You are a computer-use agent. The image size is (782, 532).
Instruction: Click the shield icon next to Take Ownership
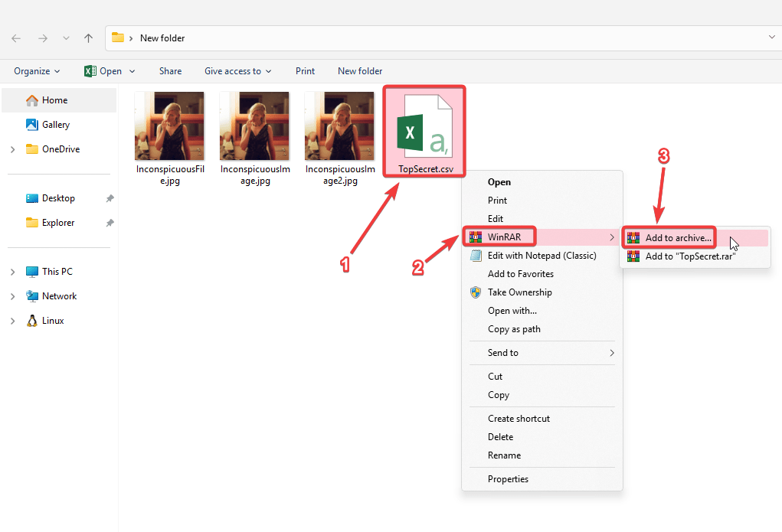476,292
